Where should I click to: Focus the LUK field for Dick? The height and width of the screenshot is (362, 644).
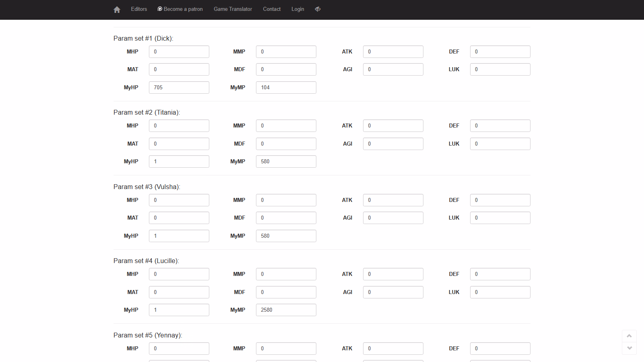point(500,69)
